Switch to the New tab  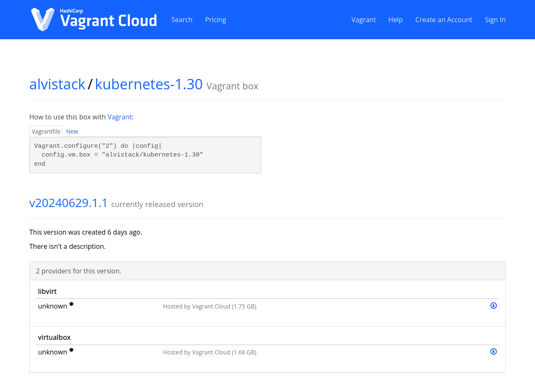[72, 132]
